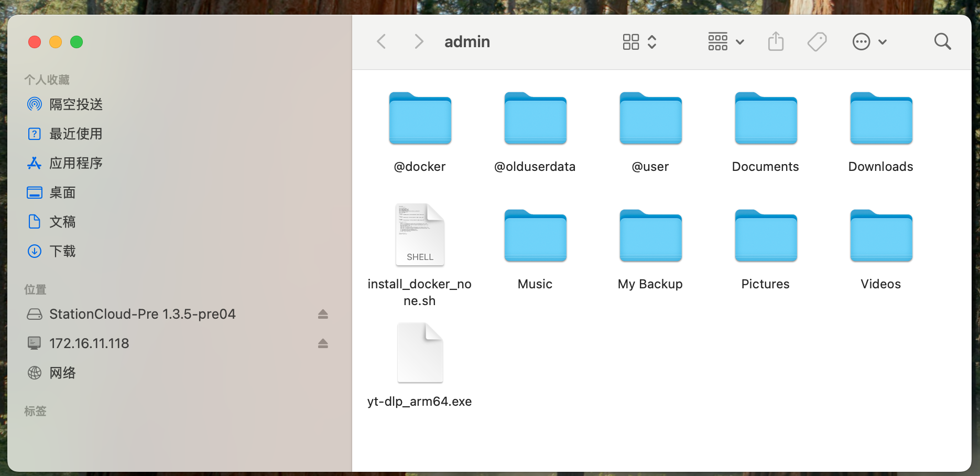Open Downloads (下载) in sidebar
Image resolution: width=980 pixels, height=476 pixels.
pos(62,251)
